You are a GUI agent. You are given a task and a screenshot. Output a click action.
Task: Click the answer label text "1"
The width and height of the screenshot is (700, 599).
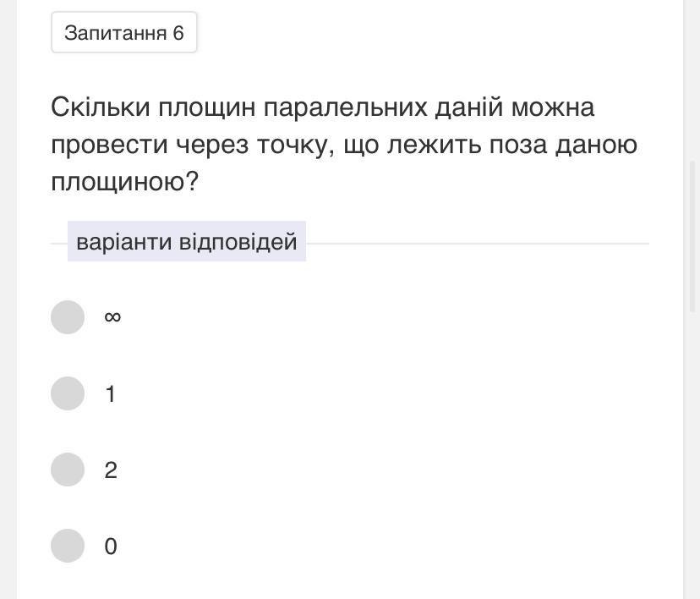click(110, 394)
